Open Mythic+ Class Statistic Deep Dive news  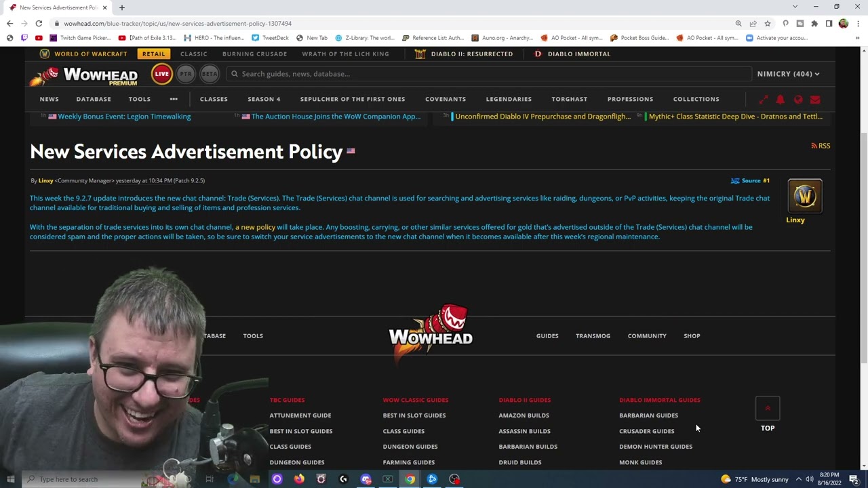pos(736,117)
